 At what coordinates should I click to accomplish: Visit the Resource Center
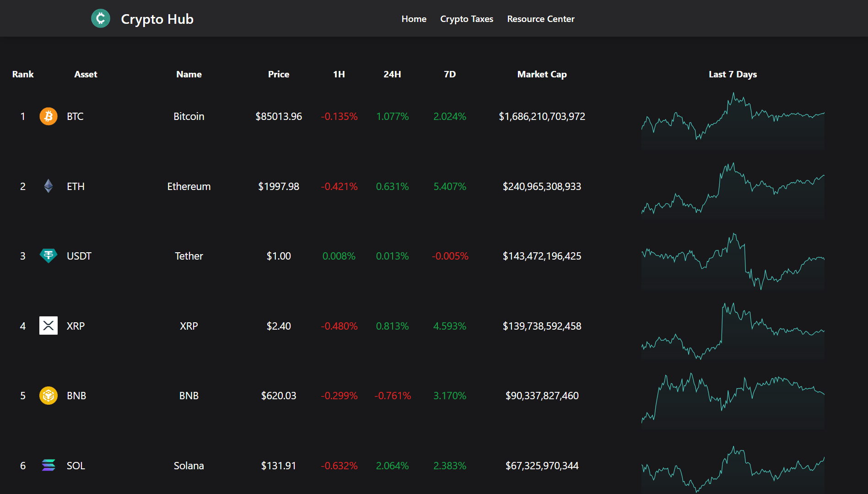tap(540, 19)
